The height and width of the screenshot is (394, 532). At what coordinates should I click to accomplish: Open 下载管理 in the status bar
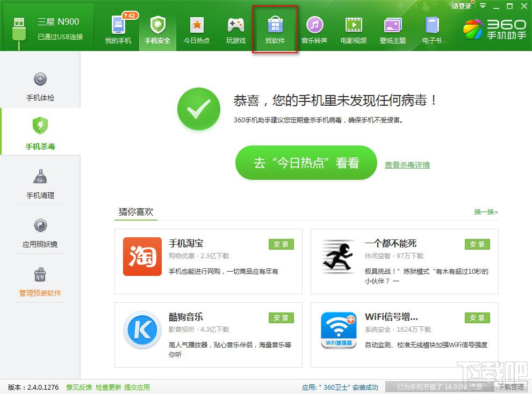[511, 387]
